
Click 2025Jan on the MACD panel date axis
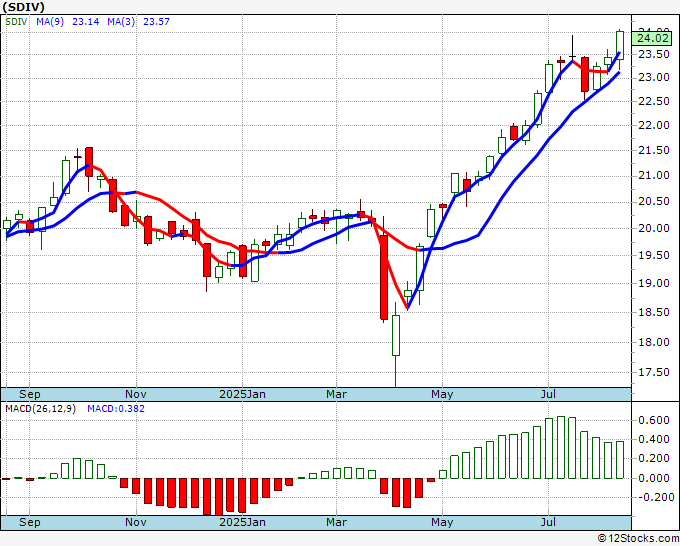coord(242,522)
